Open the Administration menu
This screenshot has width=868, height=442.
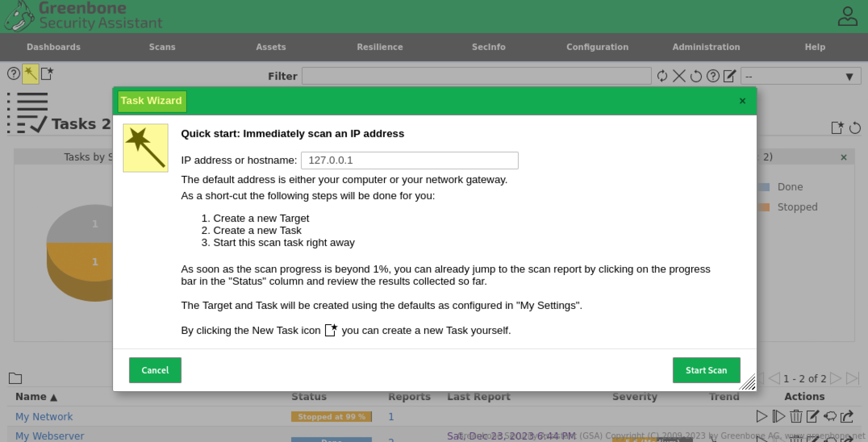tap(706, 47)
